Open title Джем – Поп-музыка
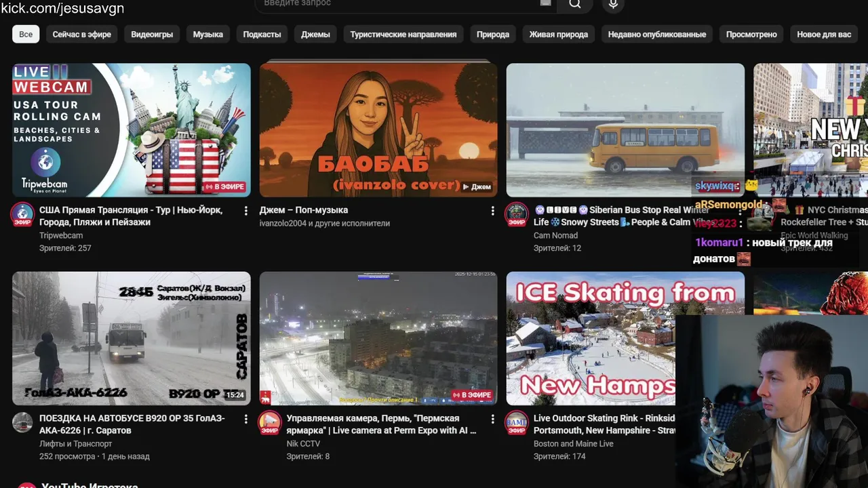This screenshot has width=868, height=488. tap(304, 210)
